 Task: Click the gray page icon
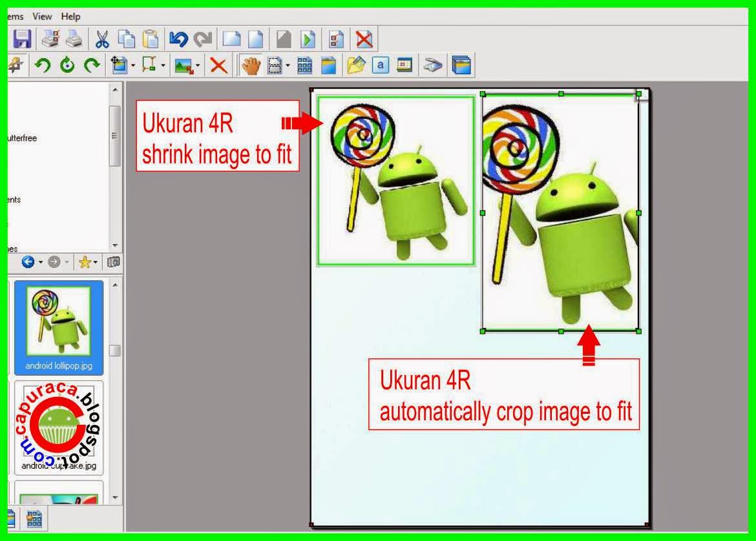pyautogui.click(x=284, y=39)
